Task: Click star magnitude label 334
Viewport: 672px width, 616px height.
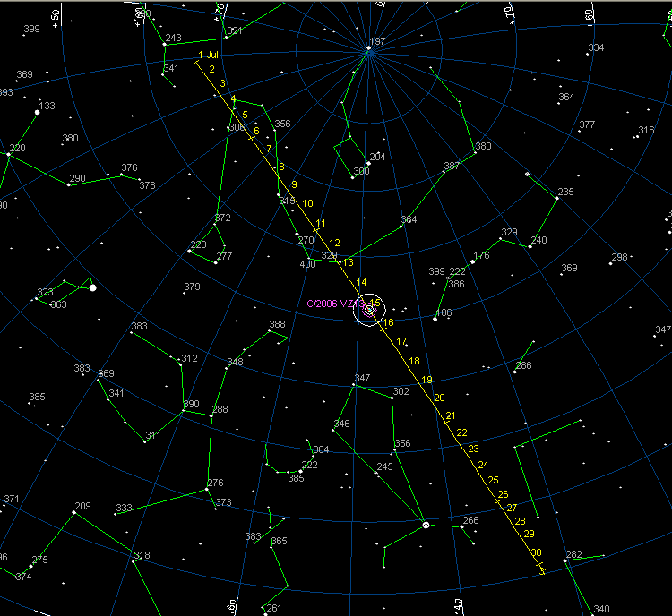Action: [596, 47]
